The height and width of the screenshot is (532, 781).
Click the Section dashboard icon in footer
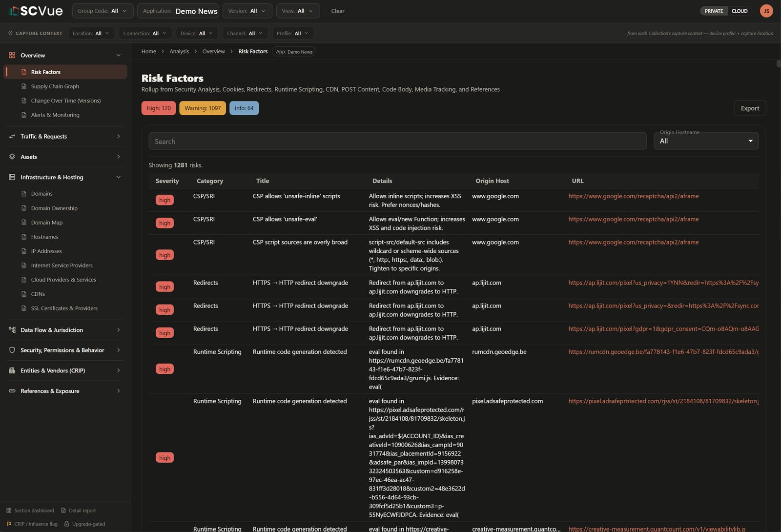[9, 511]
